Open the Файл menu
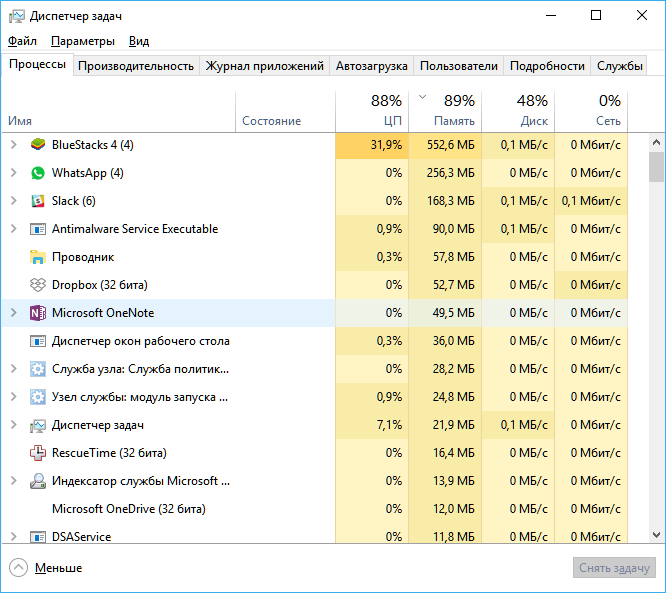The width and height of the screenshot is (666, 593). tap(23, 41)
